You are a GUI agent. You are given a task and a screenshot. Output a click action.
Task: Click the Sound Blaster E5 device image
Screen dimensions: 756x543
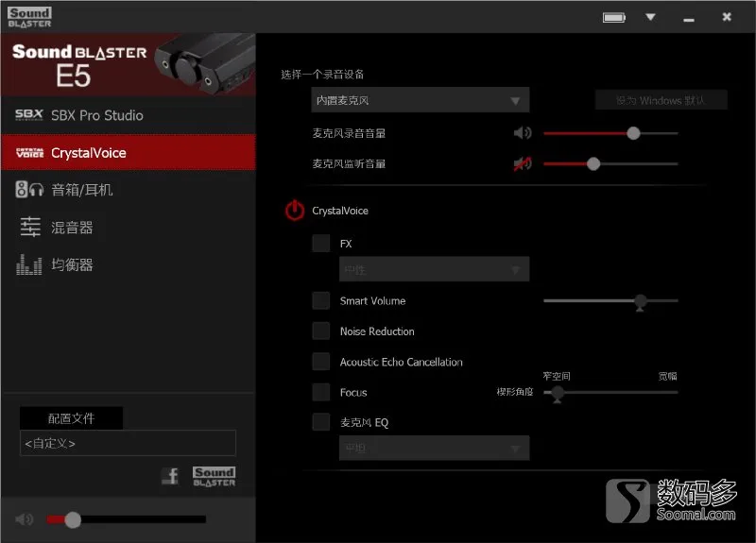pyautogui.click(x=204, y=63)
